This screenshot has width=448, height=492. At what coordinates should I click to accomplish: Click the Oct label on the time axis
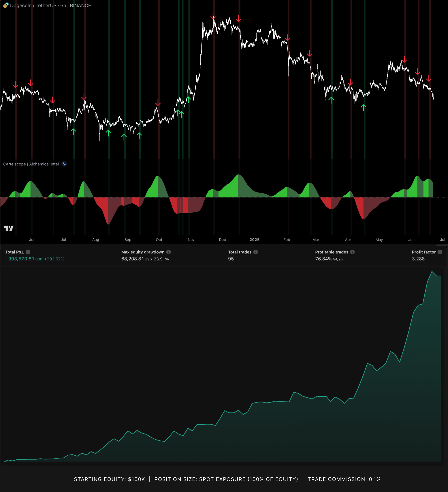pos(159,240)
